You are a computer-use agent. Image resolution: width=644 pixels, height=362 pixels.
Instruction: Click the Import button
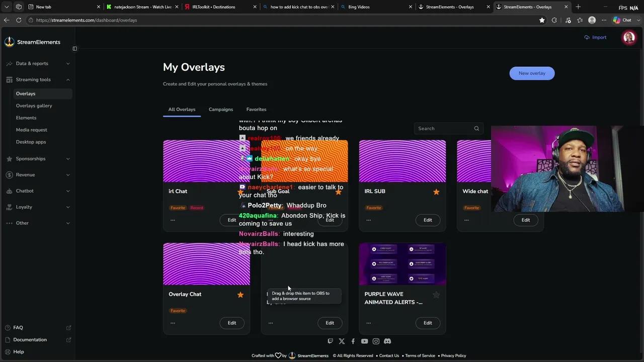coord(595,38)
